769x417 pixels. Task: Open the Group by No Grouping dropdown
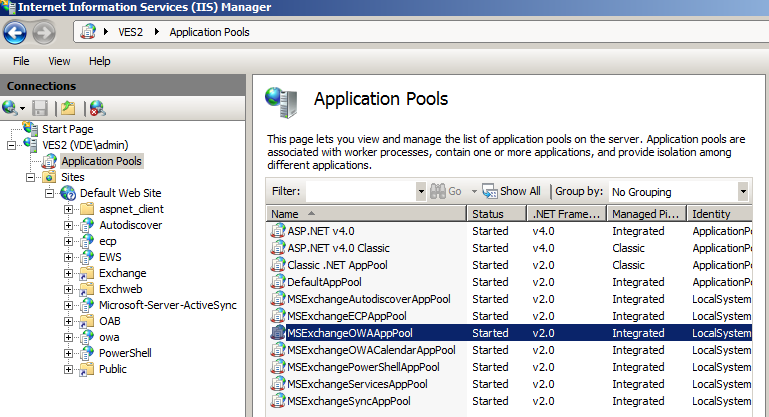coord(743,191)
